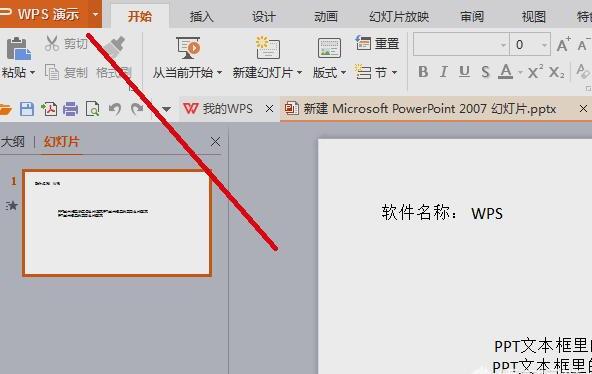Open the WPS 演示 application menu
This screenshot has height=374, width=592.
coord(43,14)
